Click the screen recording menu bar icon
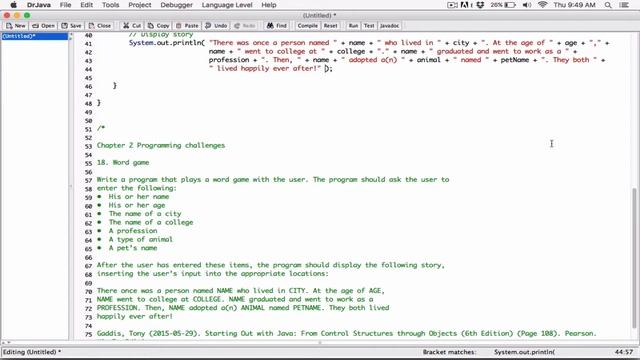Viewport: 640px width, 360px height. click(x=452, y=5)
